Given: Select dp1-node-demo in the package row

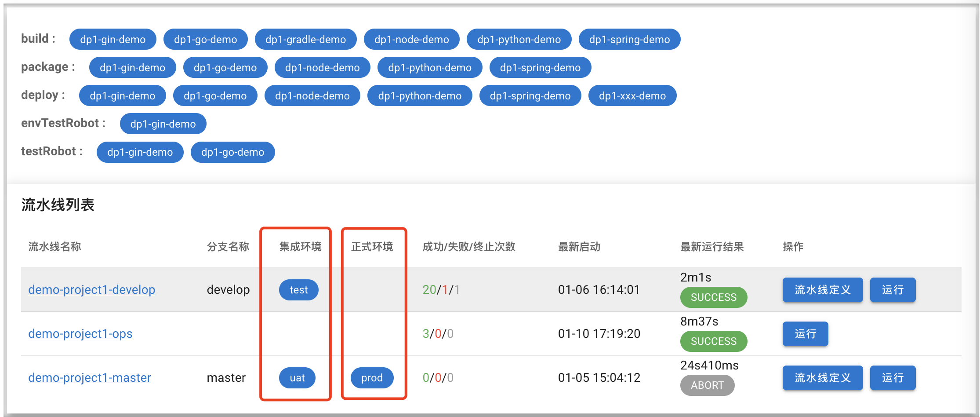Looking at the screenshot, I should point(322,67).
